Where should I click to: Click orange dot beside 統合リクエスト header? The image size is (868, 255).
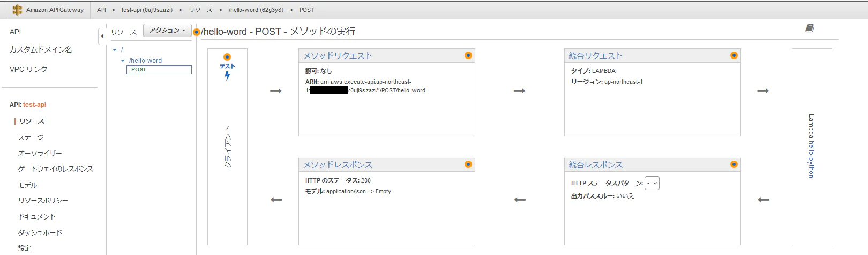734,55
